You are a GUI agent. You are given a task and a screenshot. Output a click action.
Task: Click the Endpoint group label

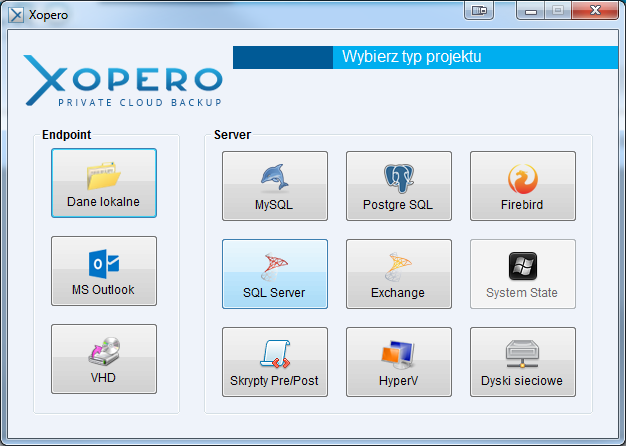click(67, 135)
